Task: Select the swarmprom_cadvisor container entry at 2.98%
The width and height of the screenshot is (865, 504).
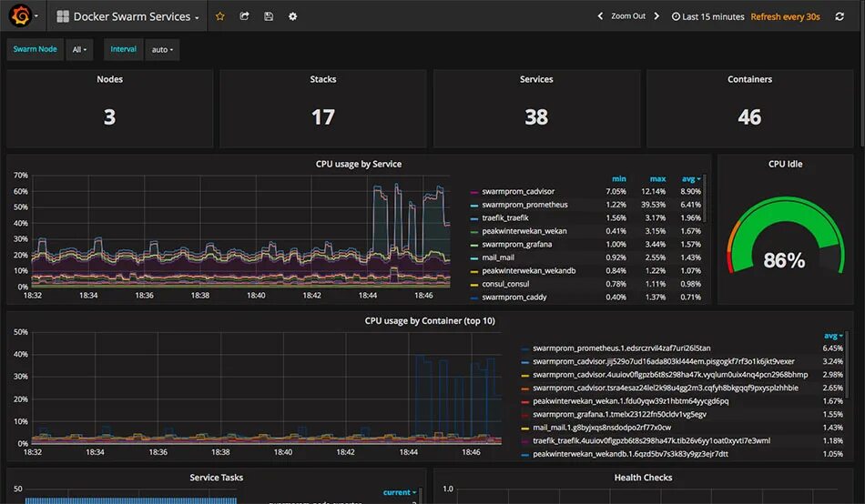Action: pos(670,375)
